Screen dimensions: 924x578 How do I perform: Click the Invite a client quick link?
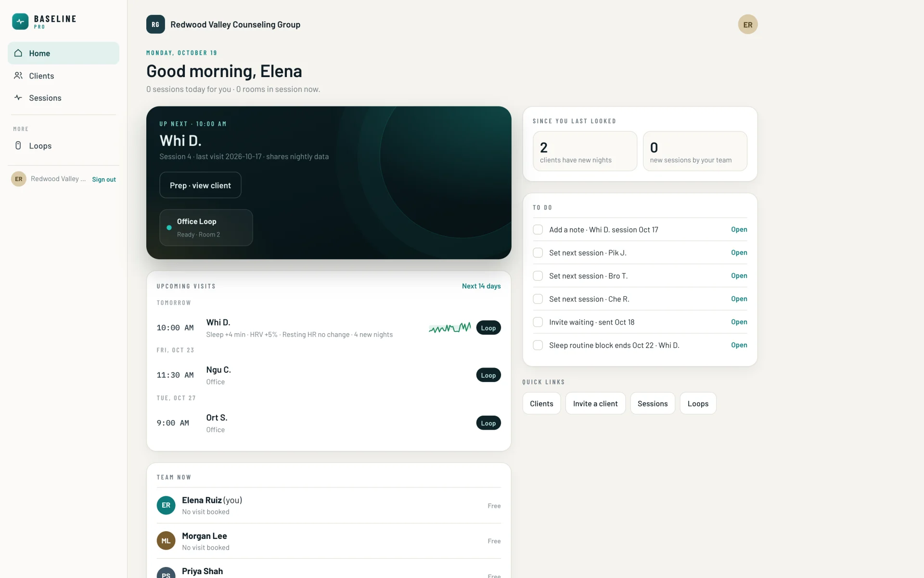point(595,404)
